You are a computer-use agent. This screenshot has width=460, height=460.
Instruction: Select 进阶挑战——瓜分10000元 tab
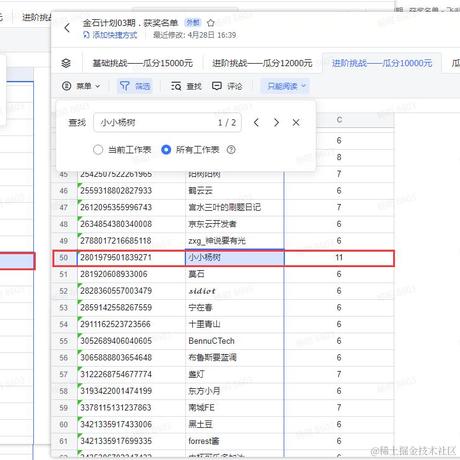pos(382,63)
